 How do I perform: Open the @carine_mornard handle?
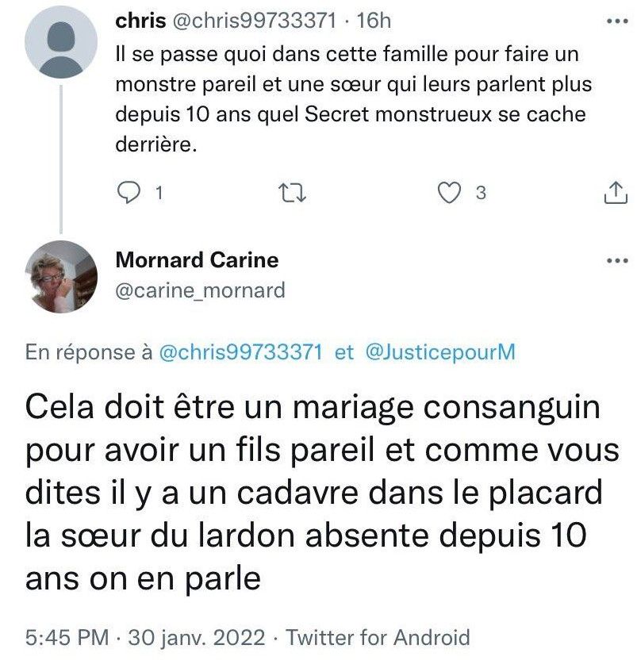coord(200,291)
